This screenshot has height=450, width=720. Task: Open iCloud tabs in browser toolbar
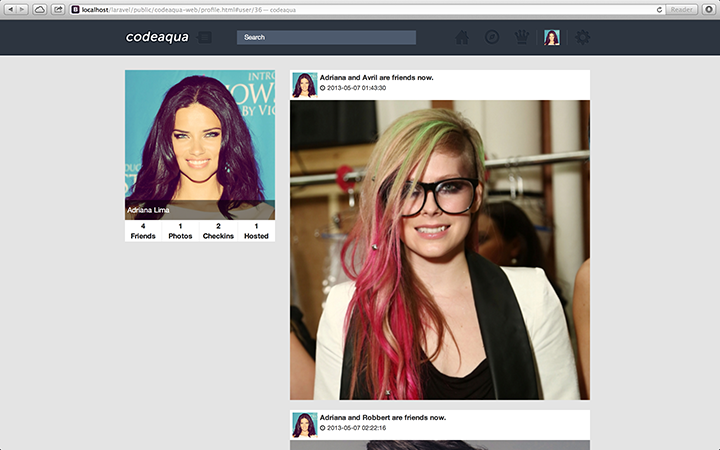pyautogui.click(x=40, y=9)
